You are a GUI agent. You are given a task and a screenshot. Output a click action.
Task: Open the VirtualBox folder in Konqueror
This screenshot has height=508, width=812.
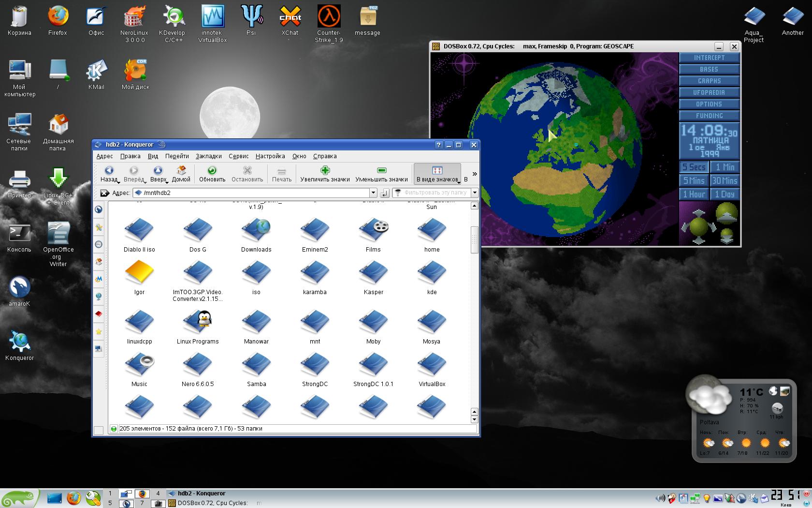432,364
